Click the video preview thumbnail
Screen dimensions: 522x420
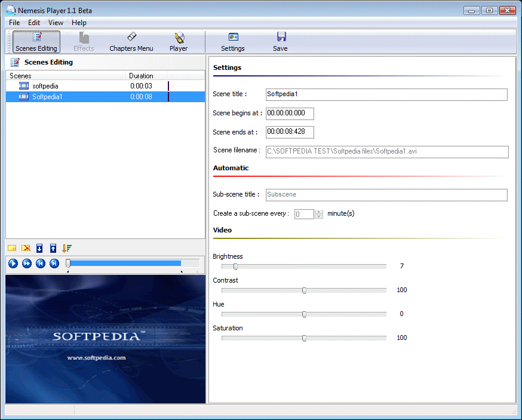click(106, 339)
